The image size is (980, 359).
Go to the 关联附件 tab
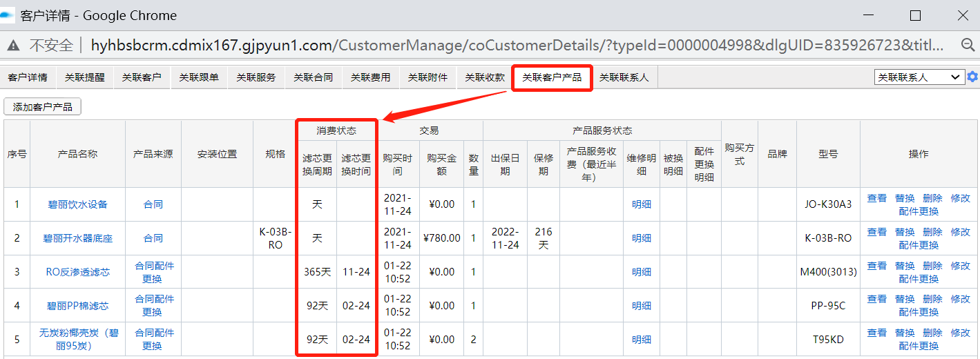[x=428, y=78]
